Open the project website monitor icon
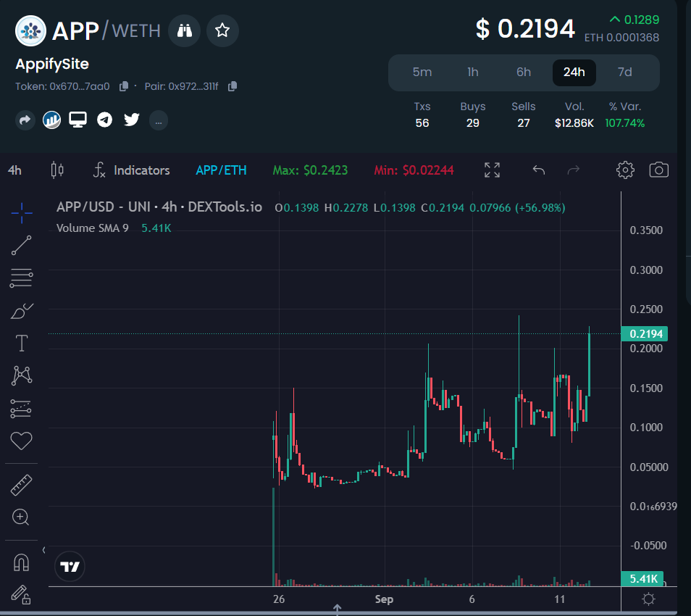Viewport: 691px width, 616px height. point(78,120)
